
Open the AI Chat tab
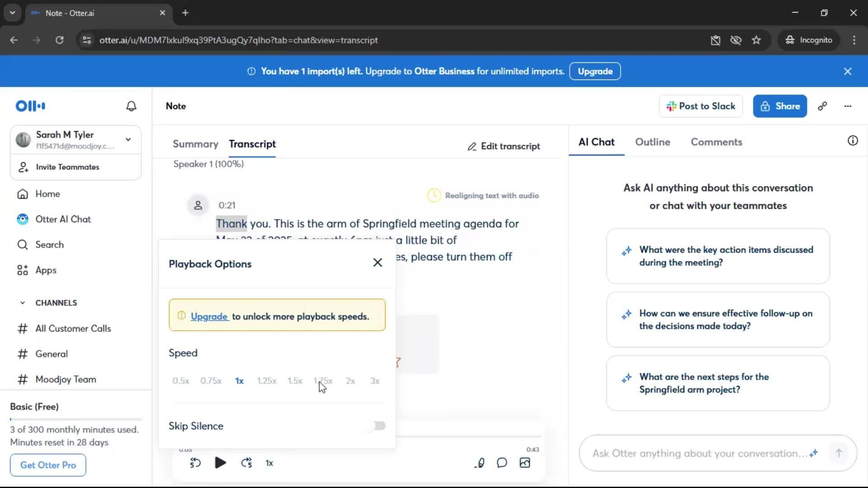click(x=596, y=142)
